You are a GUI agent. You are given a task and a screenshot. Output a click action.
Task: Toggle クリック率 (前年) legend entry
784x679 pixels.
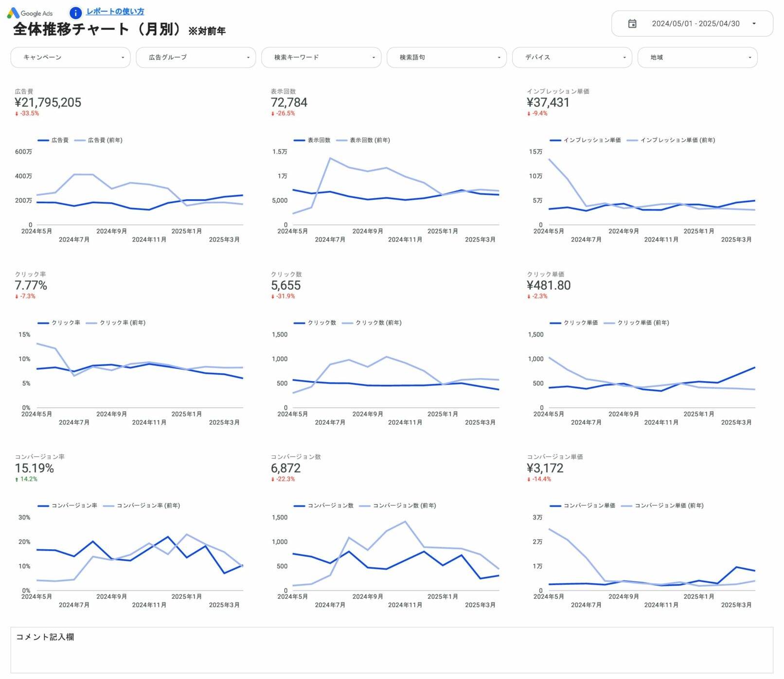point(122,323)
